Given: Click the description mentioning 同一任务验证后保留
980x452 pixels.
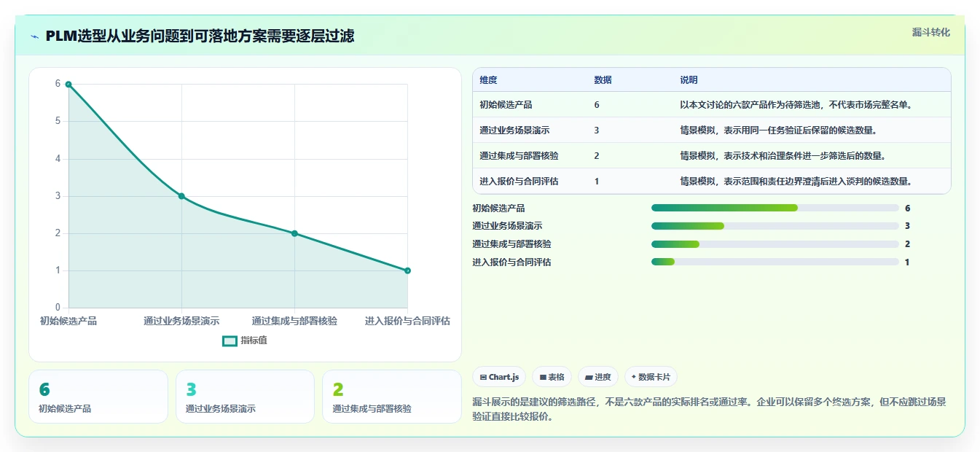Looking at the screenshot, I should click(x=778, y=130).
